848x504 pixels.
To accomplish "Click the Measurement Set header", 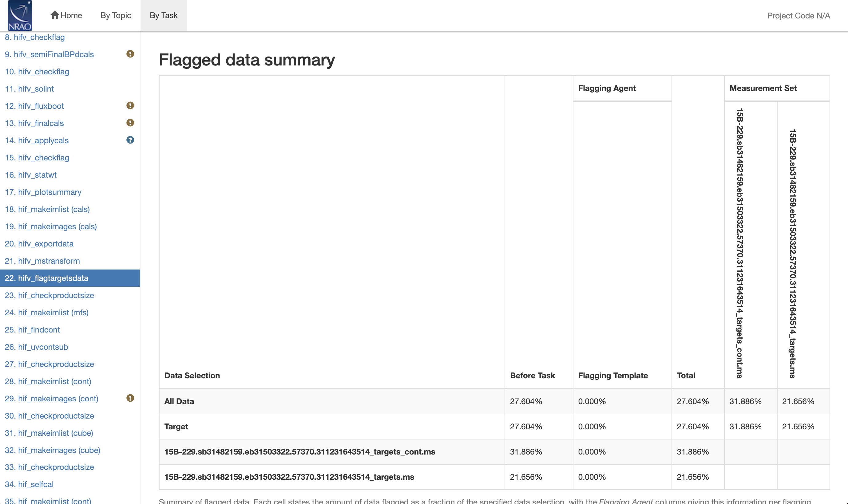I will (x=763, y=88).
